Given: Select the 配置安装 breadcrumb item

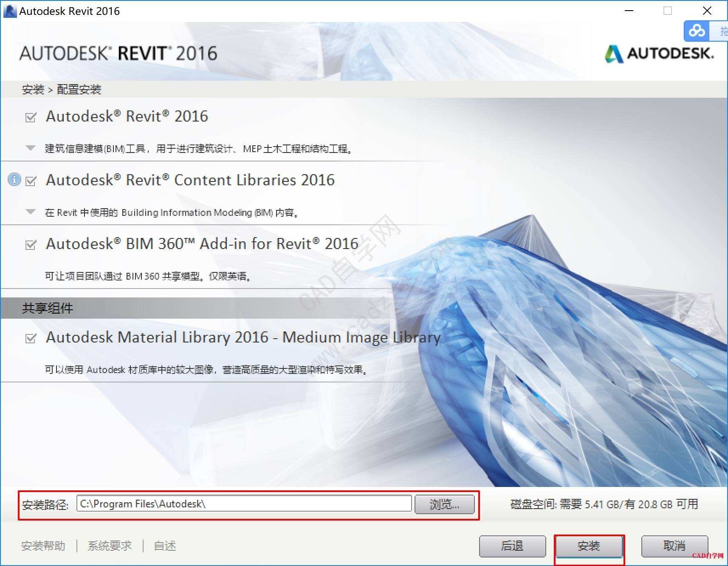Looking at the screenshot, I should tap(79, 89).
